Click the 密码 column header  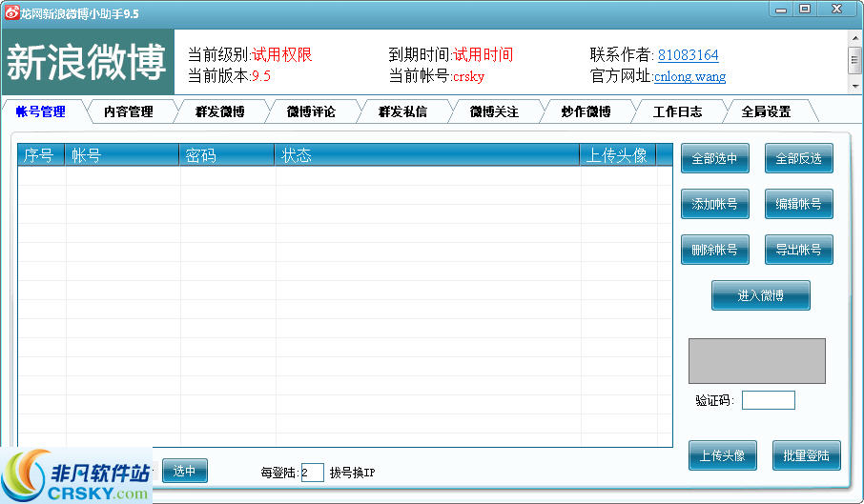(226, 155)
